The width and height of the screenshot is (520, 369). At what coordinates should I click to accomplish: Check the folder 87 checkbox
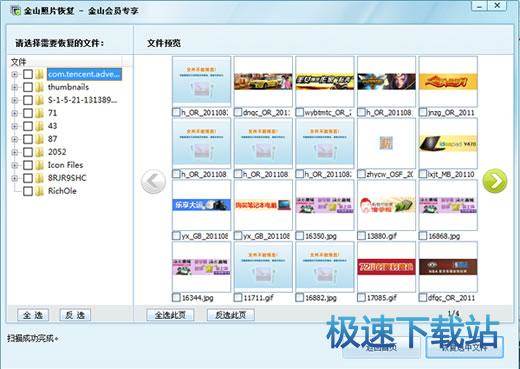pos(28,139)
